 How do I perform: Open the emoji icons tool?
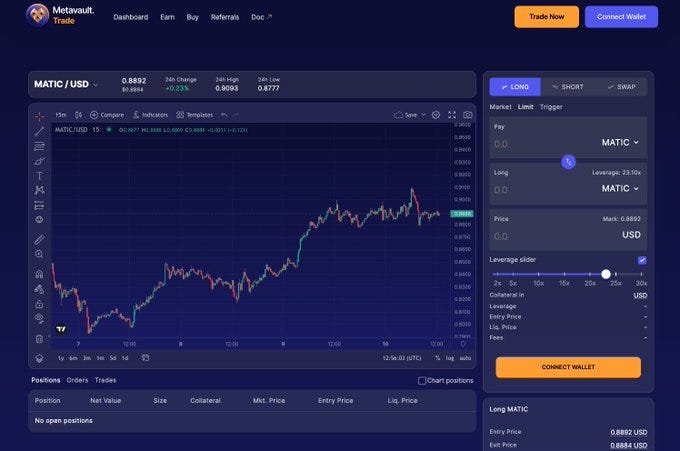39,219
